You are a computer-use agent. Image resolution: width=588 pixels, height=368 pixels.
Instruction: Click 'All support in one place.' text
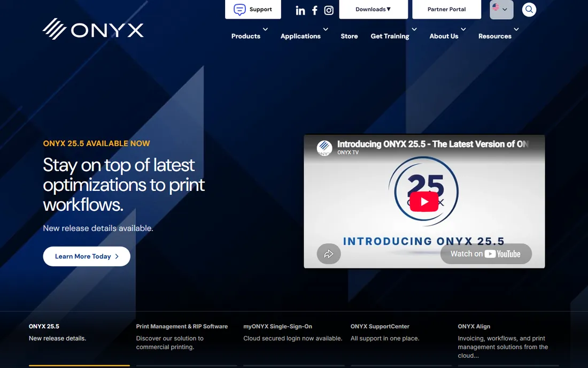(x=385, y=339)
